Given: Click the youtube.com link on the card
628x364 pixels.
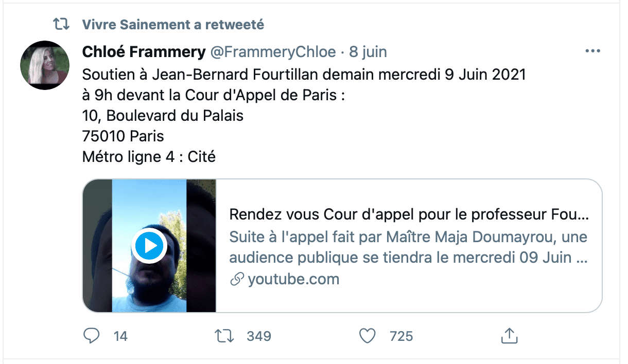Looking at the screenshot, I should click(x=293, y=279).
